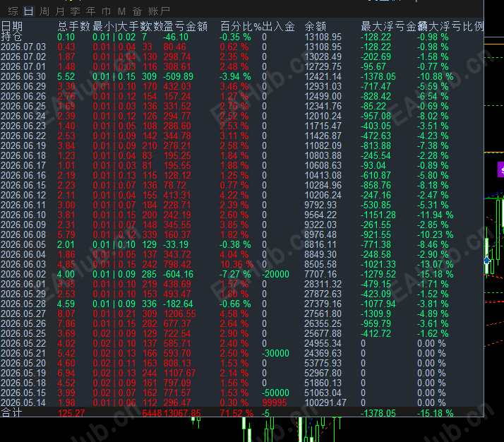Select the 2026.06.26 date row
The image size is (504, 442).
[23, 97]
